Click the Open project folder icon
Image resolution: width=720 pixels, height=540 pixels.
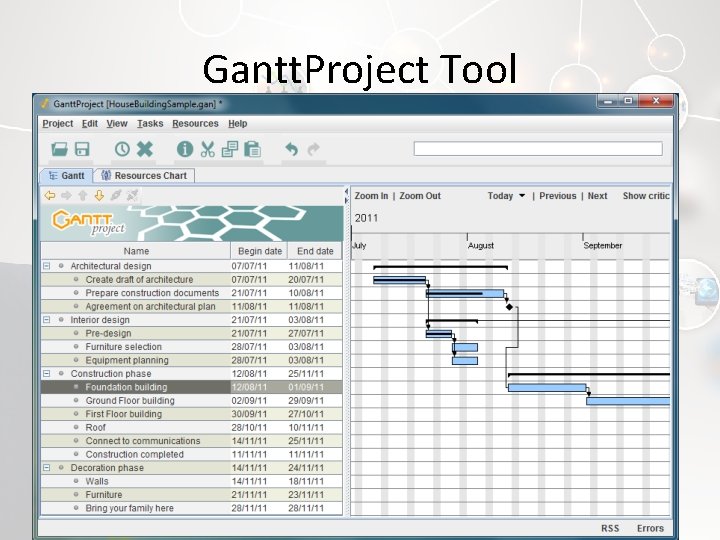[60, 149]
